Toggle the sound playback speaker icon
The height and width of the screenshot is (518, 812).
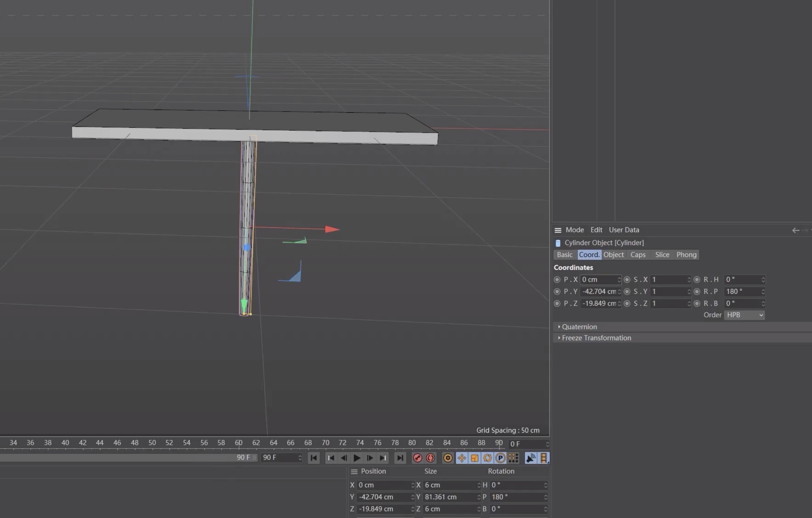coord(531,458)
